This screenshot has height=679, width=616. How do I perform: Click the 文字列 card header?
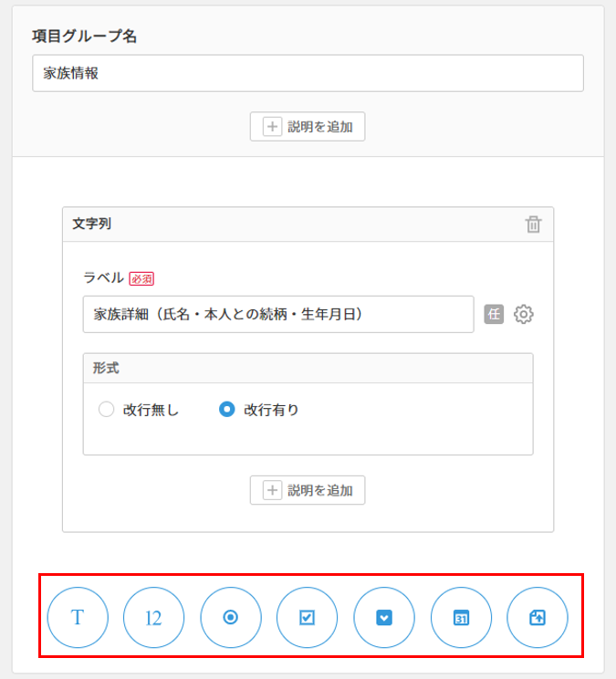[x=308, y=225]
